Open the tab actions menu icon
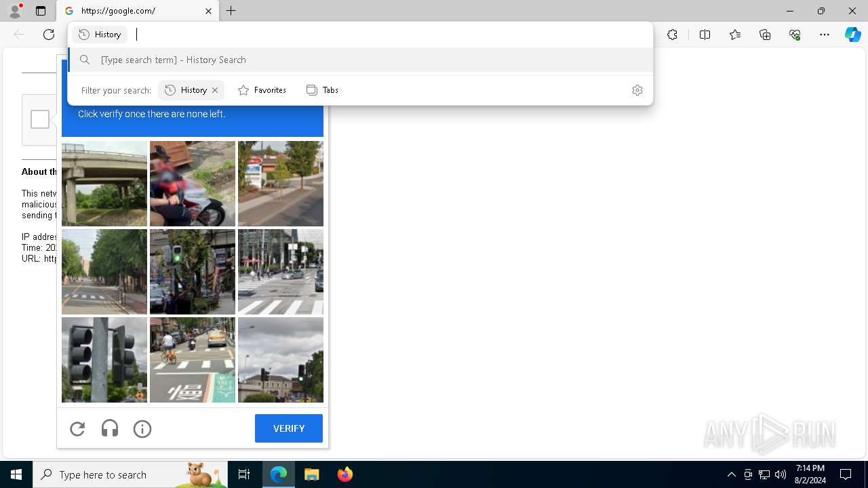The image size is (868, 488). tap(41, 11)
